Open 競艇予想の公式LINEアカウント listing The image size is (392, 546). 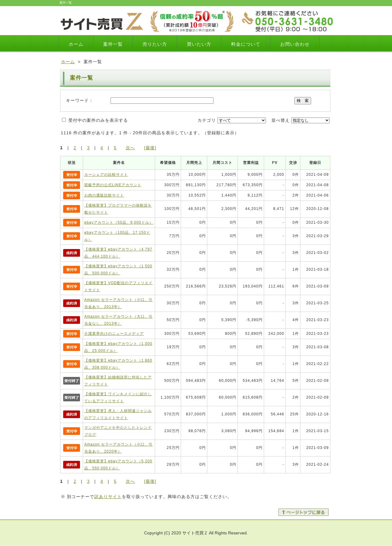click(x=113, y=185)
